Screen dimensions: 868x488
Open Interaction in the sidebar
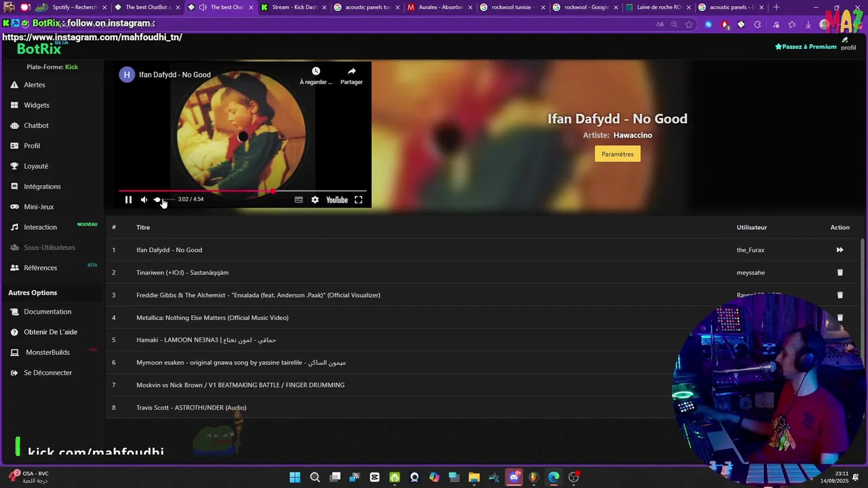(x=40, y=227)
